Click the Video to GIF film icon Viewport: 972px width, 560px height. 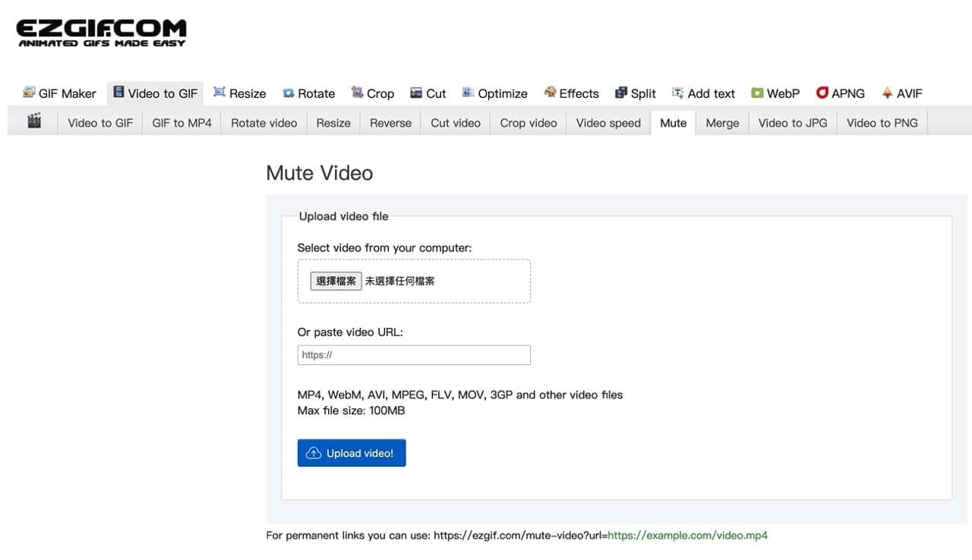(x=118, y=93)
